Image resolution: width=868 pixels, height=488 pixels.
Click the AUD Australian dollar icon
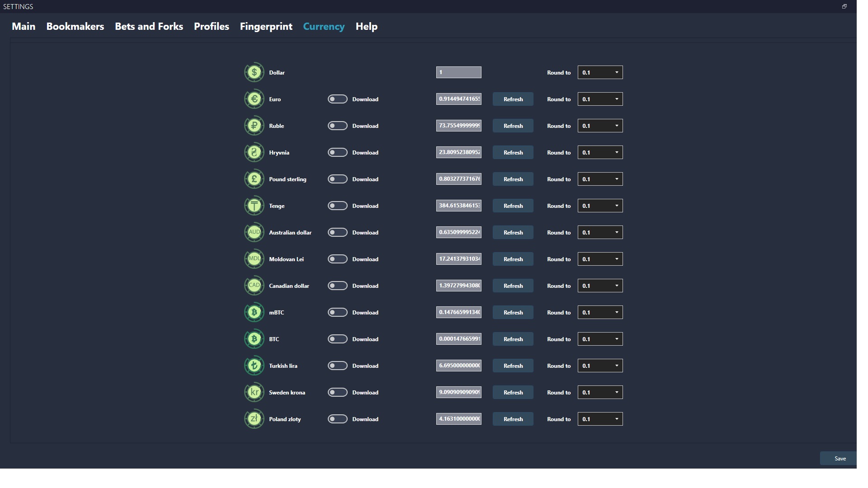254,232
